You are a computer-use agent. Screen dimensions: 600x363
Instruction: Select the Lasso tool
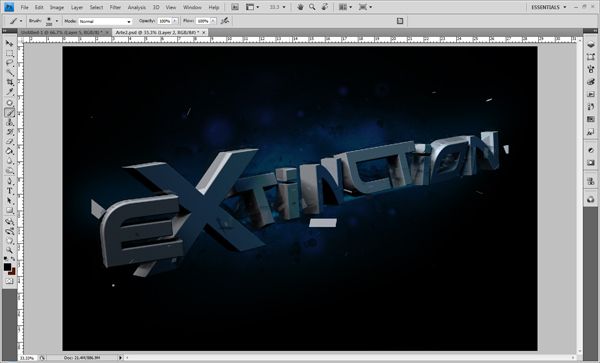pyautogui.click(x=9, y=63)
